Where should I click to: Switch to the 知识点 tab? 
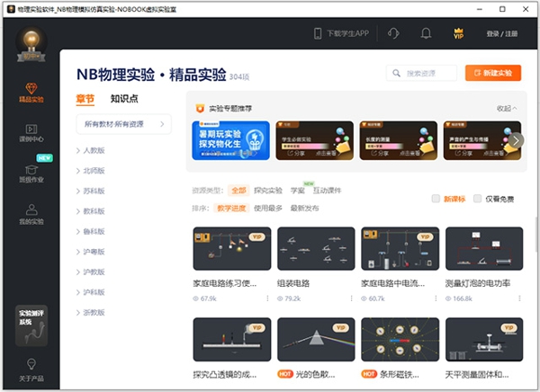[124, 99]
